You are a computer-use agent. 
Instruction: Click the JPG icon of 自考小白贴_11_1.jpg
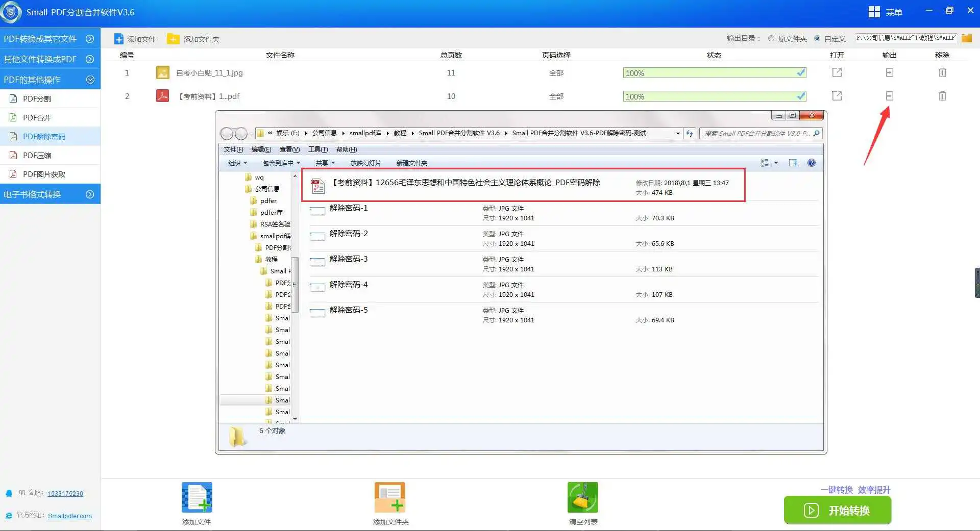click(162, 72)
